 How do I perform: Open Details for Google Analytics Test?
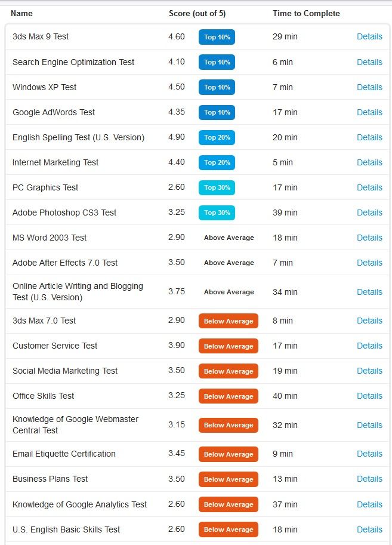tap(369, 504)
